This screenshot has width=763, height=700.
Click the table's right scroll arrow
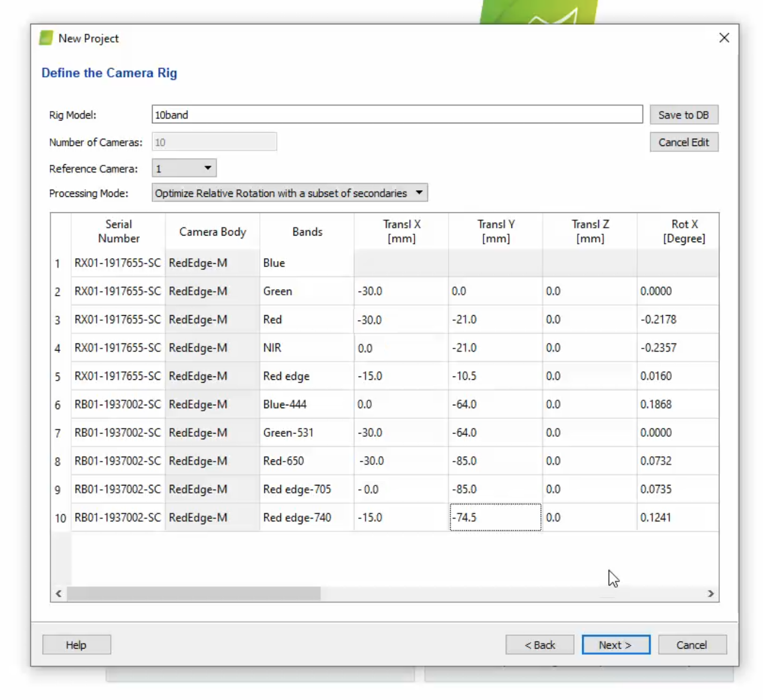[711, 593]
